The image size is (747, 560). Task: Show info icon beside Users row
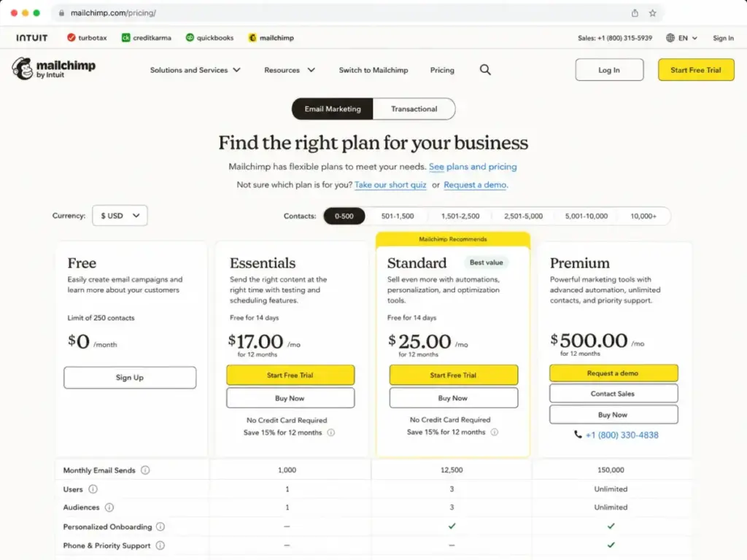point(93,489)
